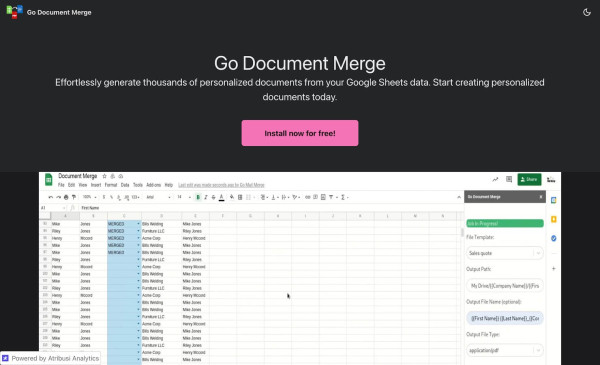
Task: Click the activity trend icon near Share
Action: [x=495, y=179]
